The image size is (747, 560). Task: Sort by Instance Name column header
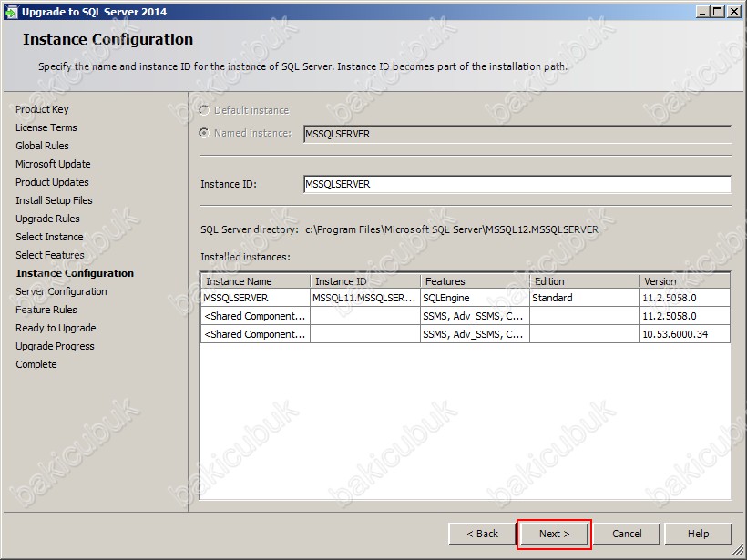(x=255, y=281)
